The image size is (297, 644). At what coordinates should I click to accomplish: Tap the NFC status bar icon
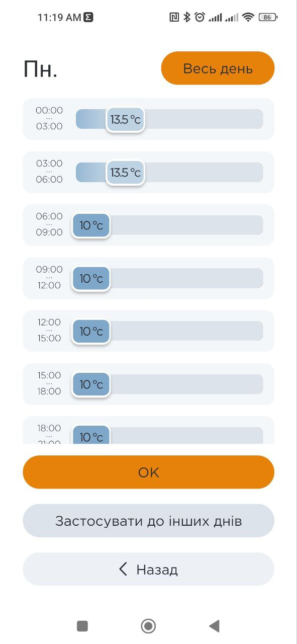point(174,17)
